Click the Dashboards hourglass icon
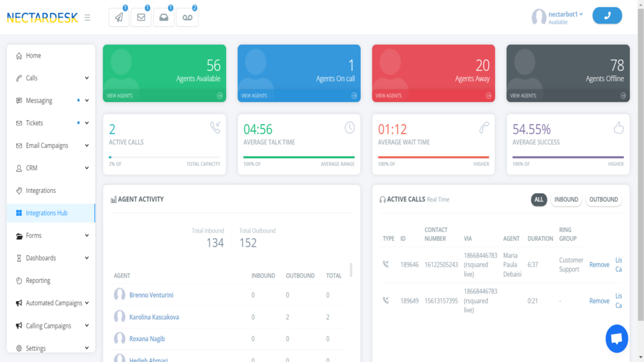The width and height of the screenshot is (644, 362). coord(19,258)
